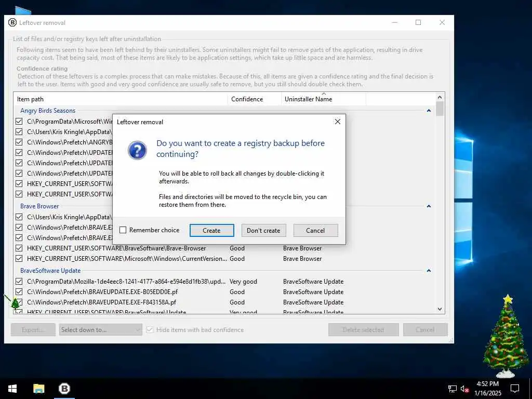532x399 pixels.
Task: Collapse the Brave Browser group
Action: (x=429, y=206)
